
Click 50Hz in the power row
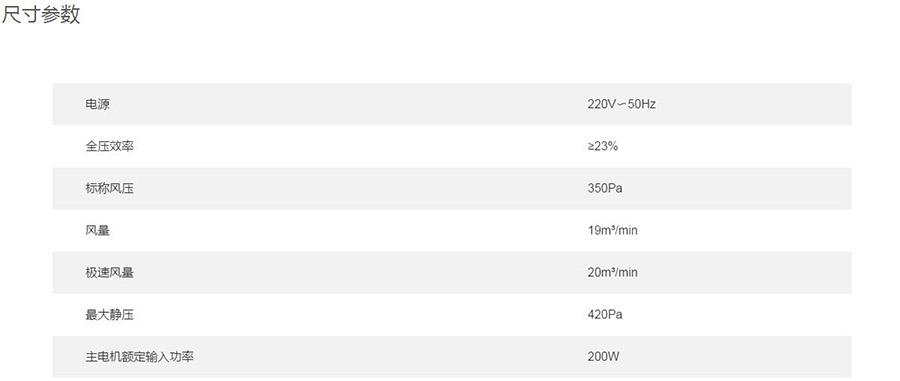click(x=642, y=104)
